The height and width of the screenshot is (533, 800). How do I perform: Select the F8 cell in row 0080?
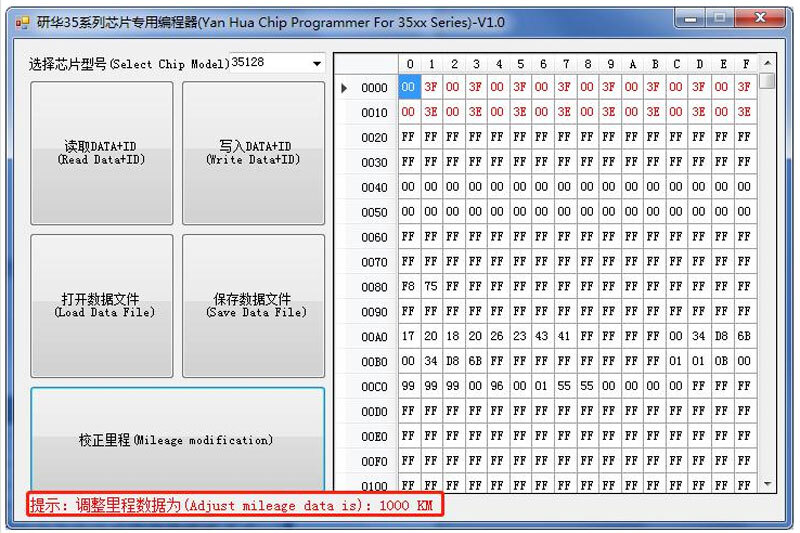[x=408, y=288]
